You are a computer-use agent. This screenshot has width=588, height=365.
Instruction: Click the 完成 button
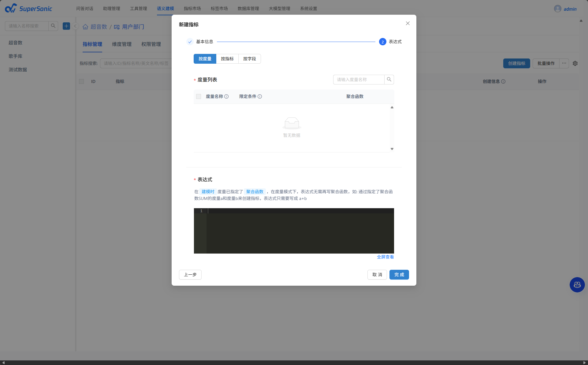tap(399, 275)
